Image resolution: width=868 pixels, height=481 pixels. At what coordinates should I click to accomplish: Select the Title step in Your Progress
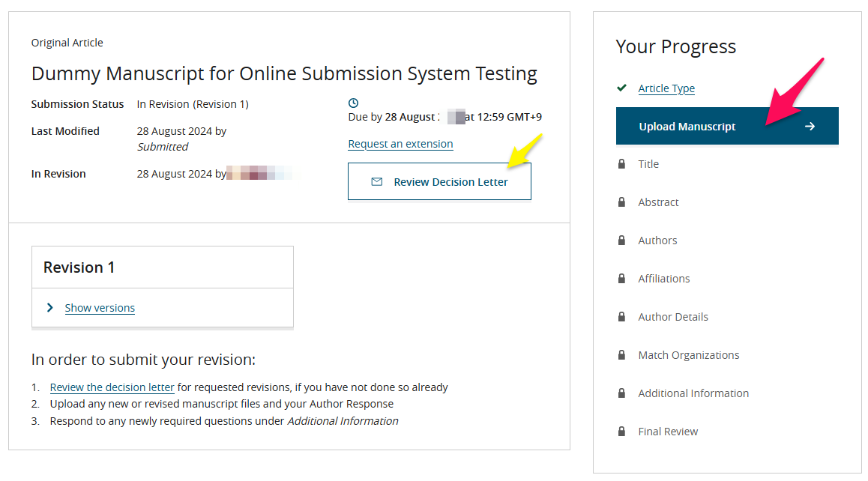(648, 164)
